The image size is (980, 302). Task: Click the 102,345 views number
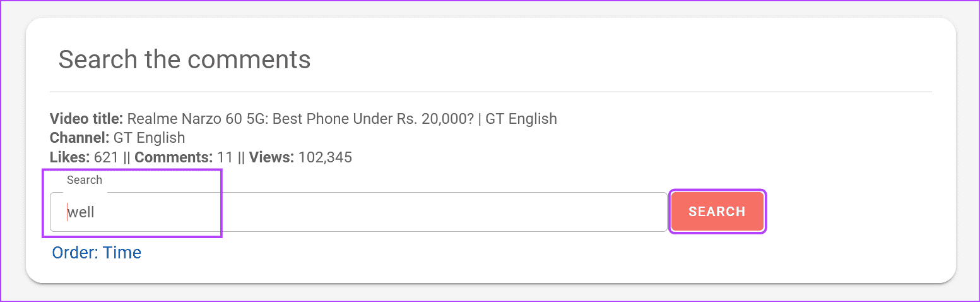325,157
